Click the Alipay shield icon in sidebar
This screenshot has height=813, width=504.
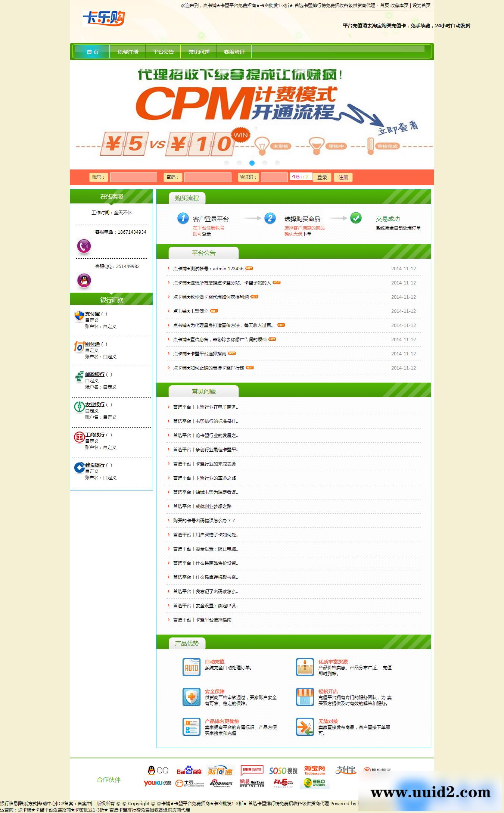[79, 317]
